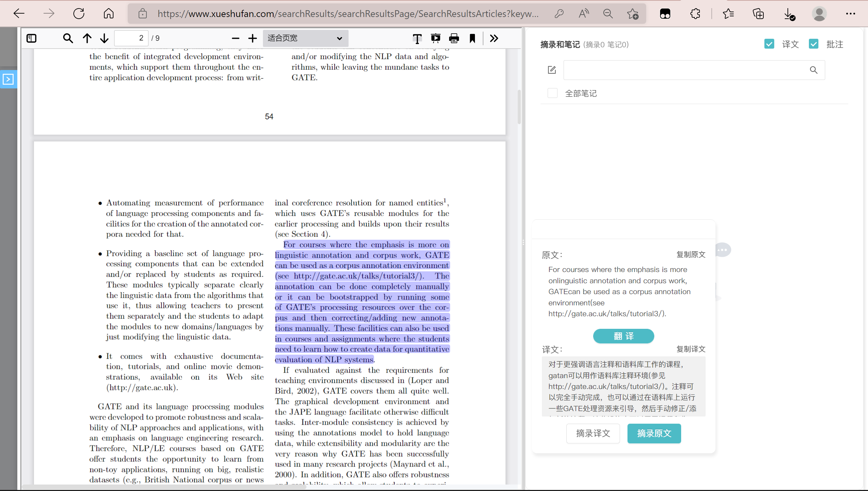Expand more PDF tools chevron

pyautogui.click(x=494, y=38)
